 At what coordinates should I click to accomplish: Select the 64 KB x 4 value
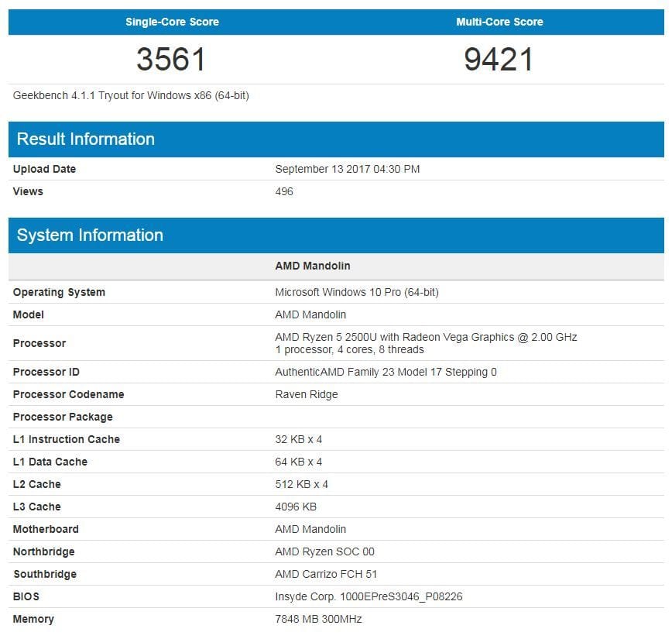tap(298, 462)
